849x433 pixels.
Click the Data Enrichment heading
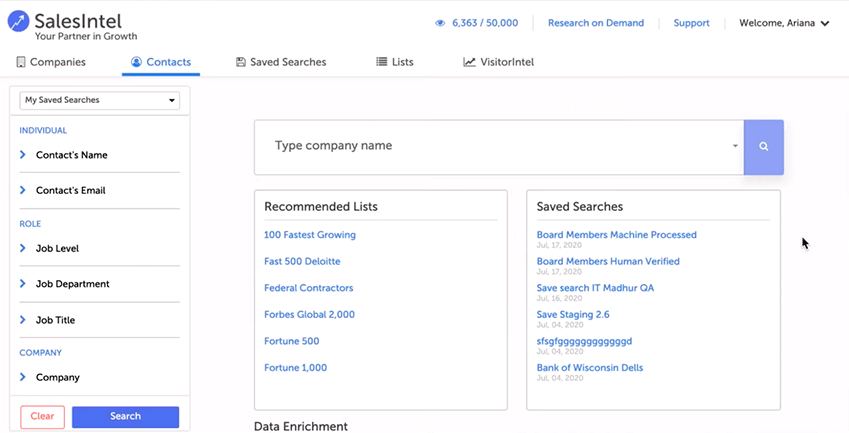click(301, 427)
